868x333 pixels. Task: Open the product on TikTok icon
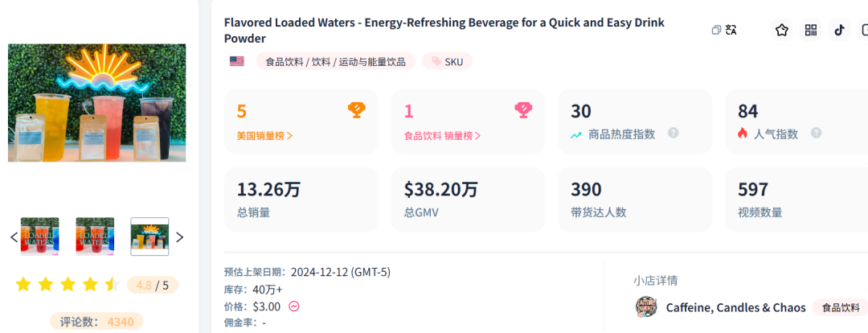pyautogui.click(x=839, y=31)
